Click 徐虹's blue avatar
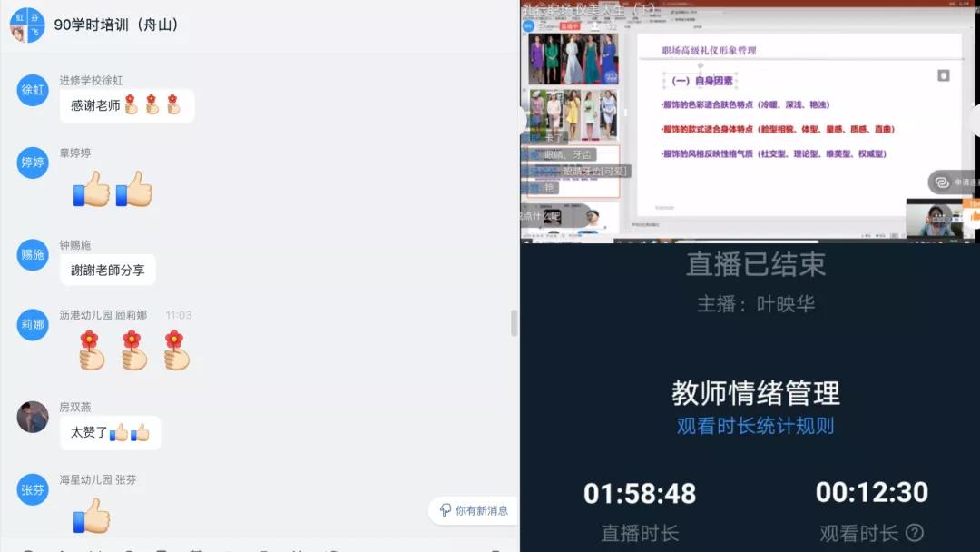 click(33, 90)
